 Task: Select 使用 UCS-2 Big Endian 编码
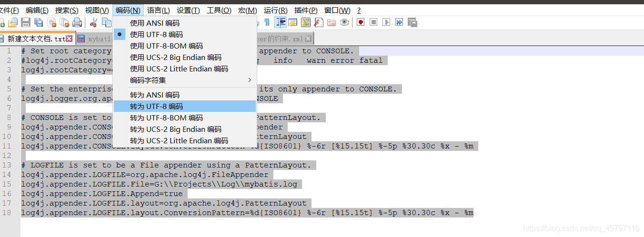click(x=185, y=57)
